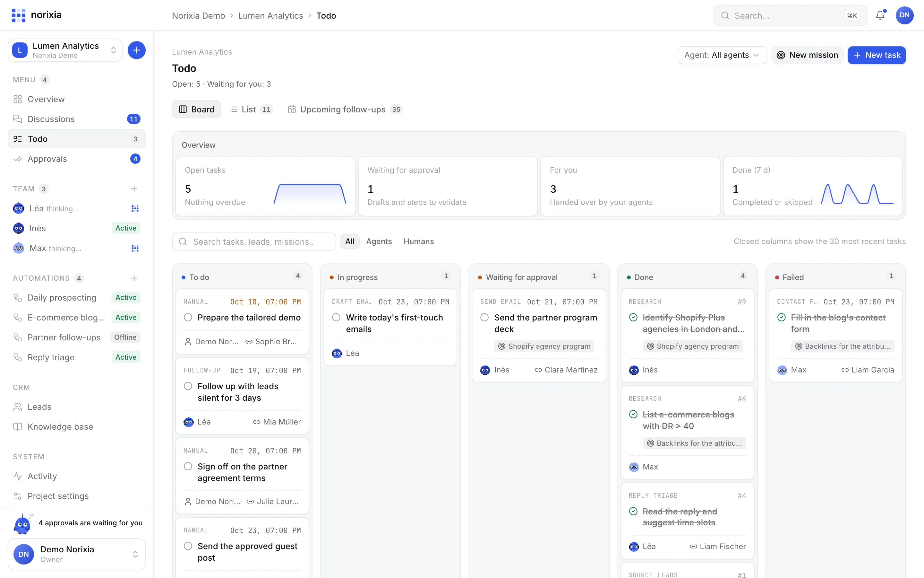924x578 pixels.
Task: Check off Follow up with leads silent task
Action: coord(188,386)
